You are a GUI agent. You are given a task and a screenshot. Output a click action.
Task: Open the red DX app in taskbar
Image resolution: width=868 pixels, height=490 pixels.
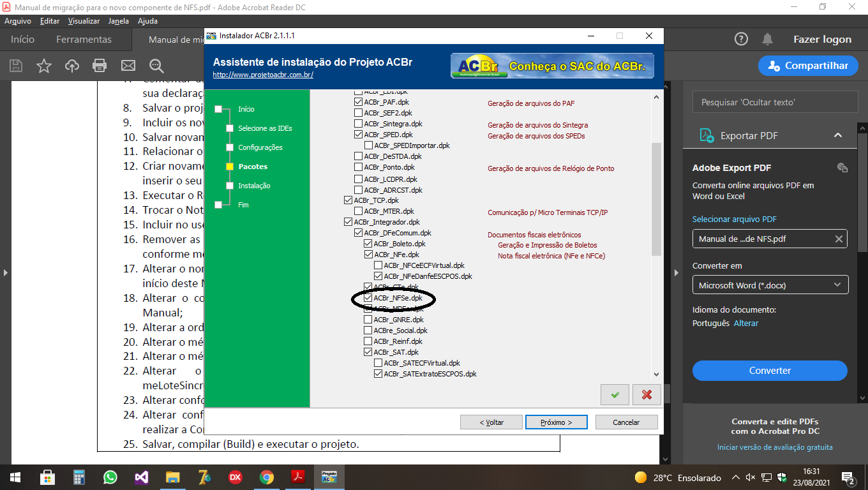pos(236,477)
